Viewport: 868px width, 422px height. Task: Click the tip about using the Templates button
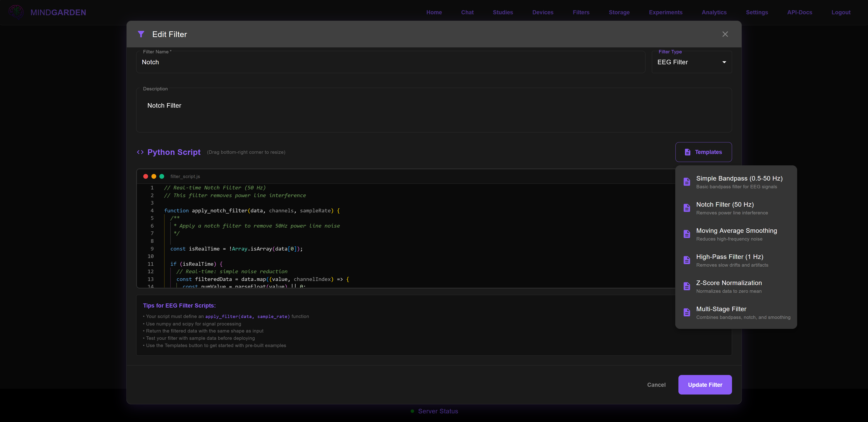pyautogui.click(x=215, y=345)
